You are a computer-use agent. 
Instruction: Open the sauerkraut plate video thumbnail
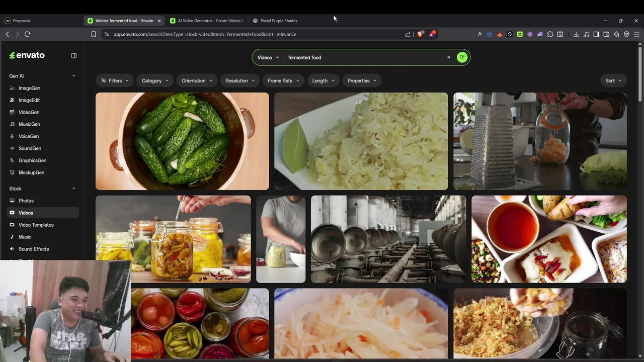[361, 141]
